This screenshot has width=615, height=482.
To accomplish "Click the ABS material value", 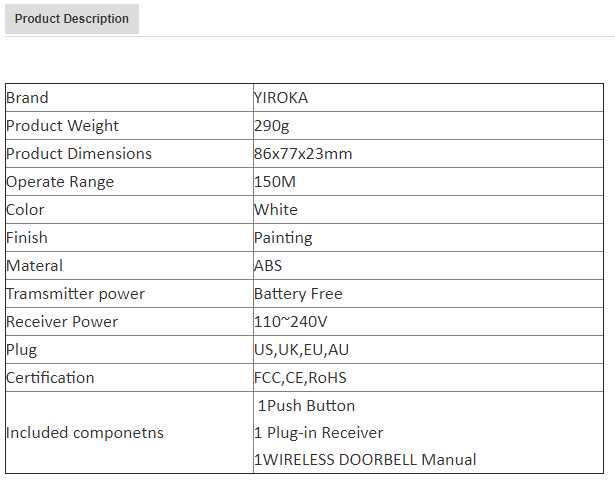I will click(268, 266).
